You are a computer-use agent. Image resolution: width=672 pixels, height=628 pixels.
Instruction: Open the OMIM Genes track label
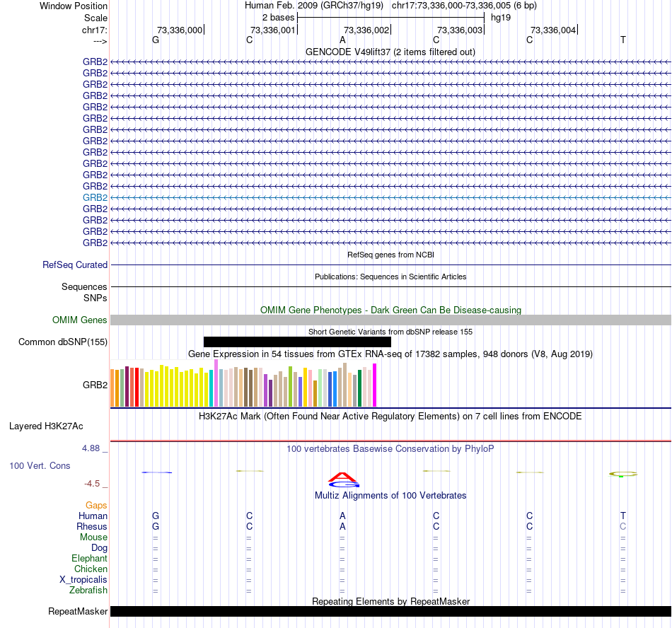point(80,320)
